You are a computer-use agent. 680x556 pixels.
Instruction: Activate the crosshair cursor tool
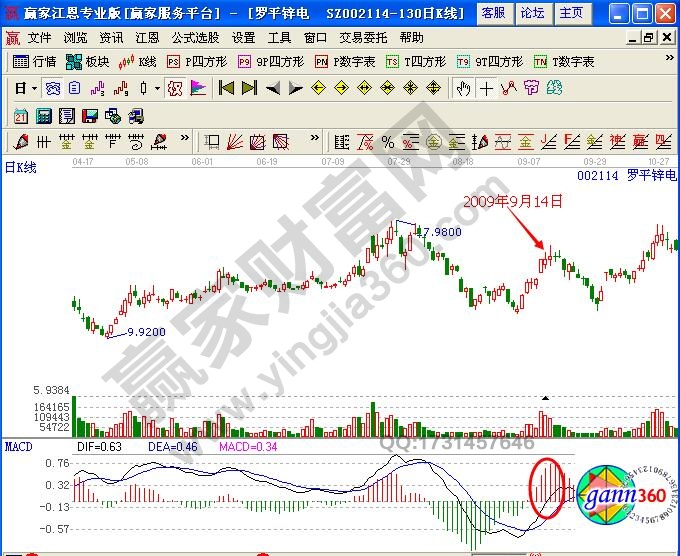(x=486, y=88)
